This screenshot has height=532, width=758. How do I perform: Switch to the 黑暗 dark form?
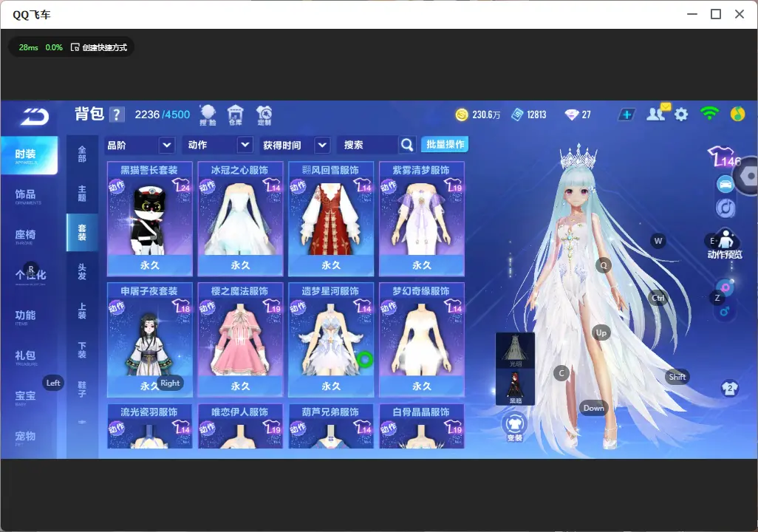click(516, 387)
